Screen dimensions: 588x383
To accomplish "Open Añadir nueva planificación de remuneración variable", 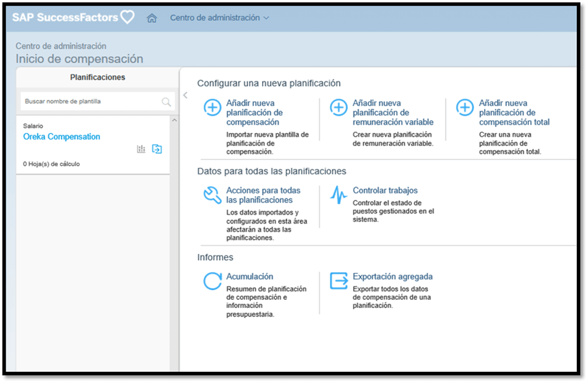I will point(392,113).
